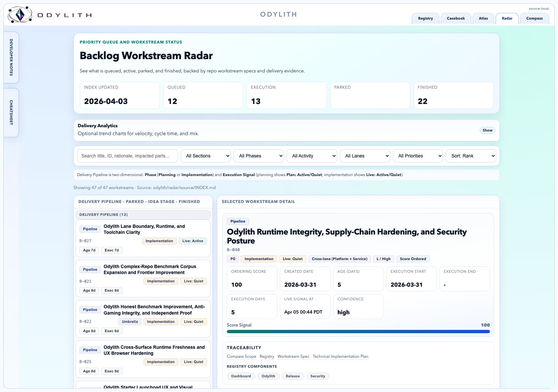Show the Delivery Analytics charts
This screenshot has height=392, width=558.
tap(487, 130)
